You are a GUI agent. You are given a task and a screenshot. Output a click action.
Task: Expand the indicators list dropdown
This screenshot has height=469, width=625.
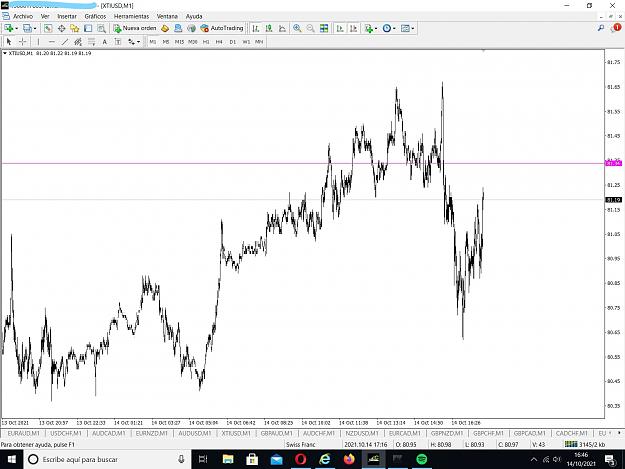click(x=376, y=29)
